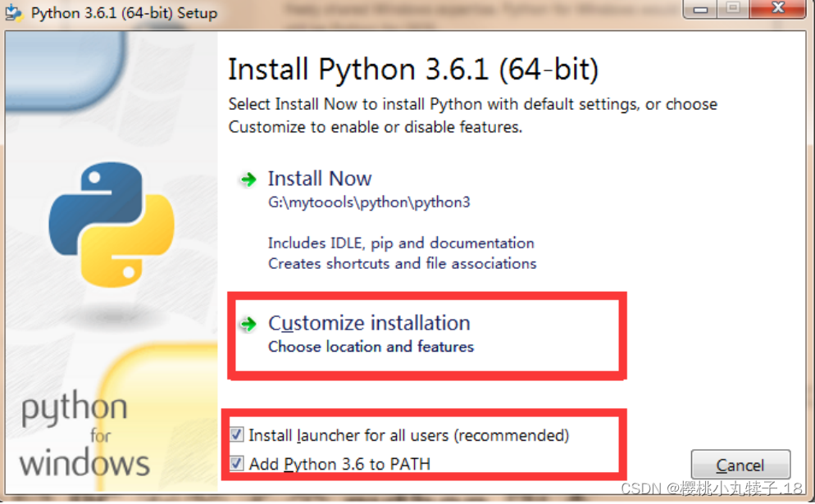This screenshot has height=504, width=815.
Task: Toggle Add Python 3.6 to PATH checkbox
Action: pyautogui.click(x=236, y=462)
